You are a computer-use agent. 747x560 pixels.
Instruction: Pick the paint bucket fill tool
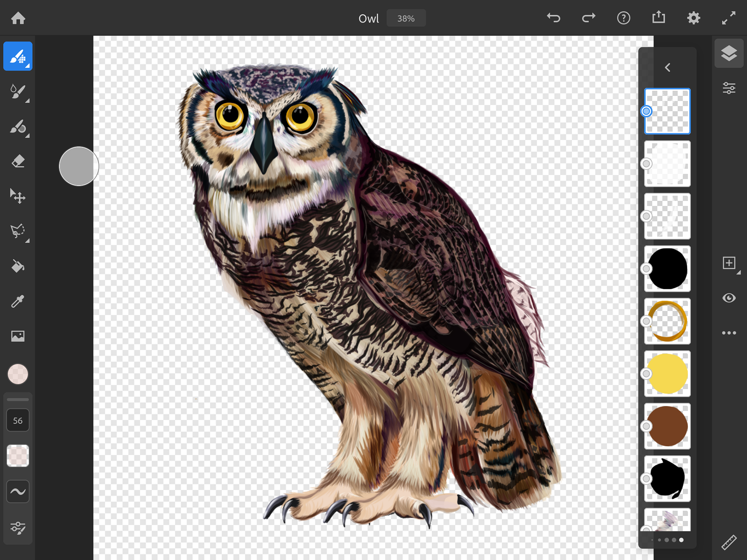[18, 266]
